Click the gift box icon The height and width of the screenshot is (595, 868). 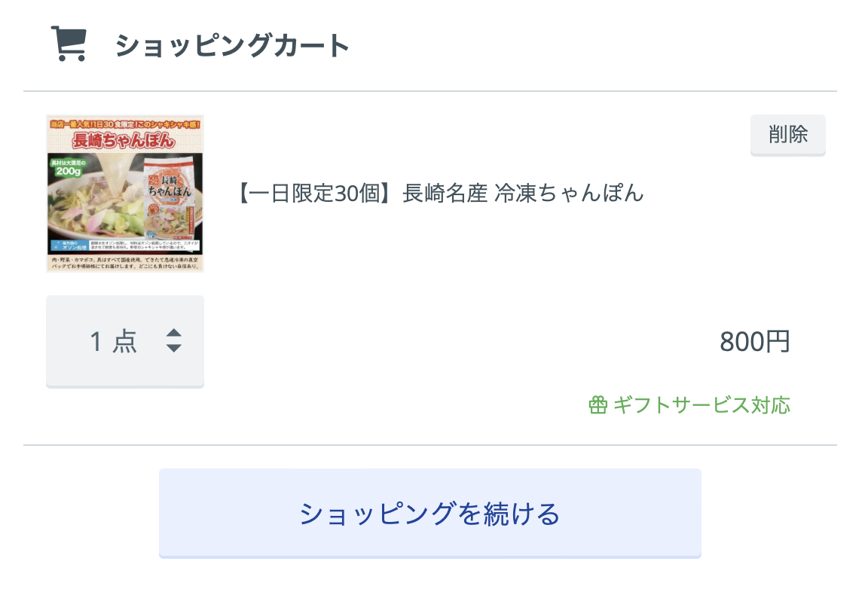(598, 405)
